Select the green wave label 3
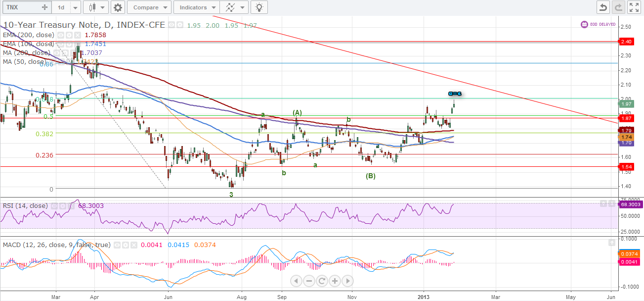This screenshot has height=301, width=644. coord(231,195)
